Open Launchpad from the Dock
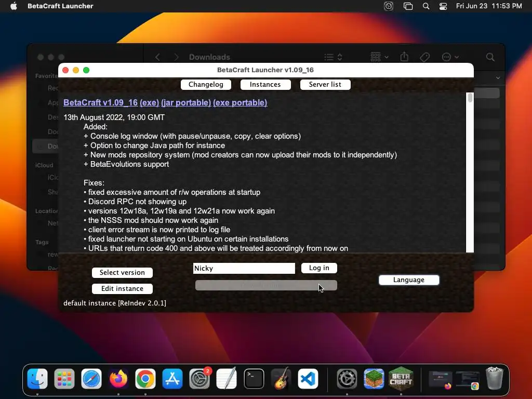Image resolution: width=532 pixels, height=399 pixels. coord(64,379)
